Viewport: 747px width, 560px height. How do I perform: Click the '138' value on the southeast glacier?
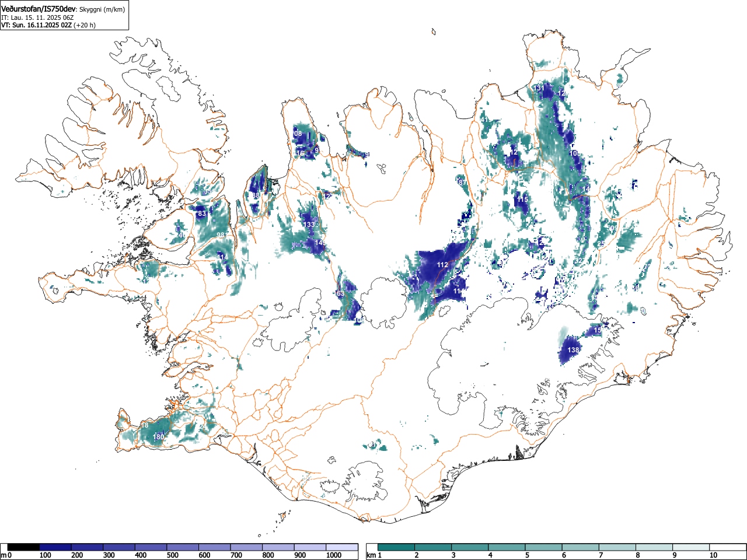coord(574,350)
